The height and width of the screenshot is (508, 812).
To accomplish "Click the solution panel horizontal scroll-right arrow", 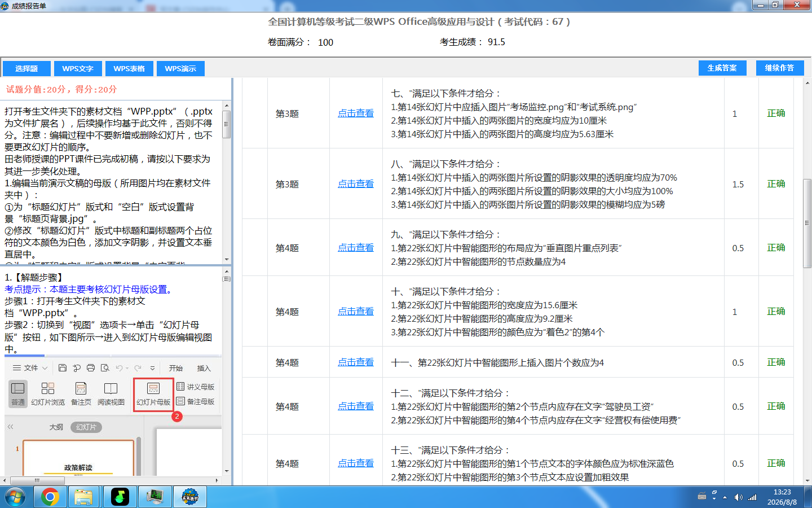I will click(217, 481).
